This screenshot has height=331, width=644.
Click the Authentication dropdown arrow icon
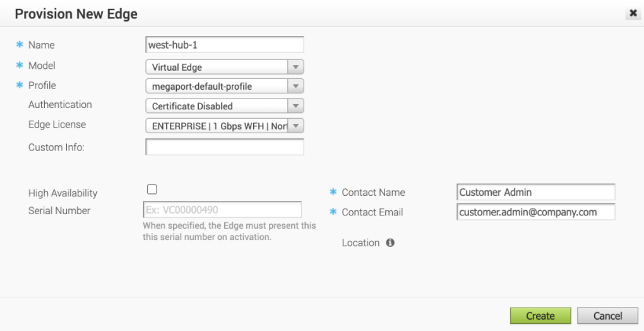click(295, 106)
